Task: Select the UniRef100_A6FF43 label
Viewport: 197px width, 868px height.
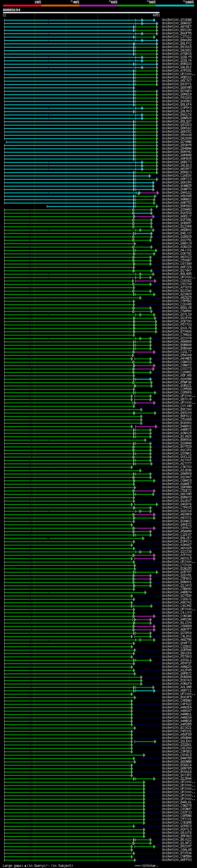Action: (x=176, y=860)
